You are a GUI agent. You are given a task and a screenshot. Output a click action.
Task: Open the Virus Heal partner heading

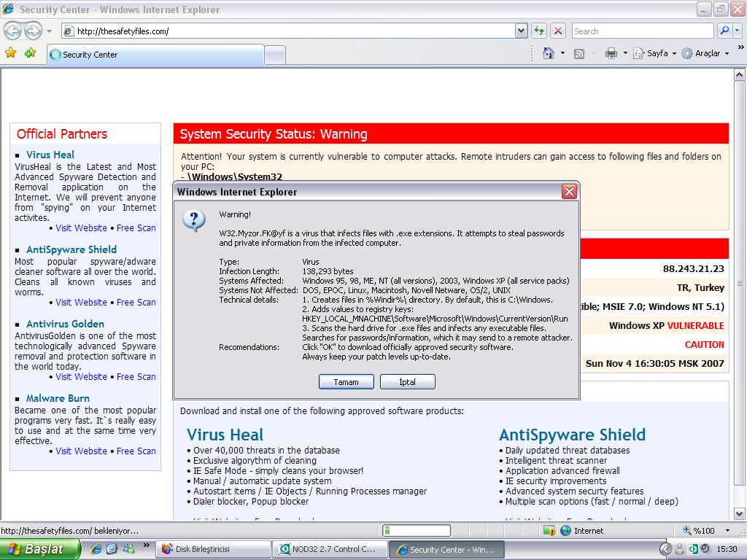(50, 155)
